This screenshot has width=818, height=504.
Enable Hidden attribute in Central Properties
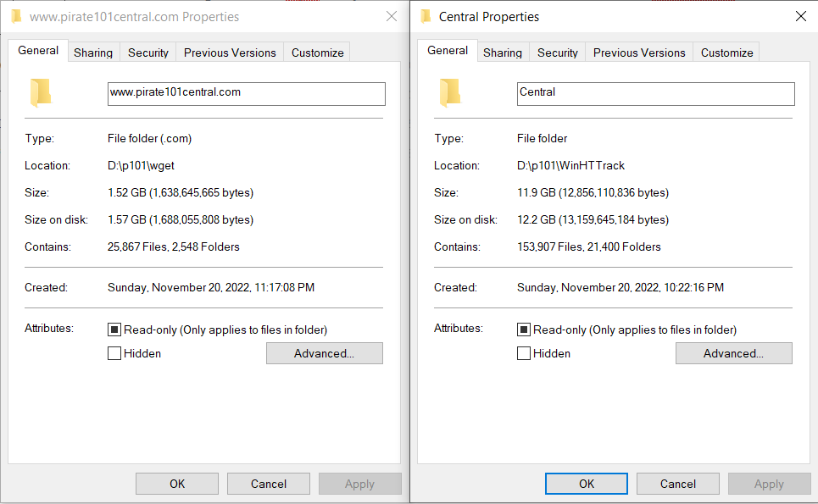click(524, 353)
